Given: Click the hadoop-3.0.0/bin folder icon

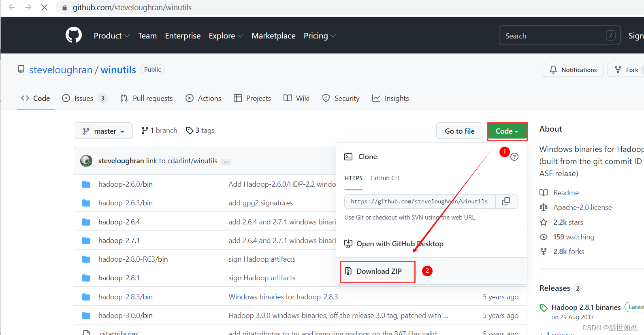Looking at the screenshot, I should pyautogui.click(x=86, y=316).
